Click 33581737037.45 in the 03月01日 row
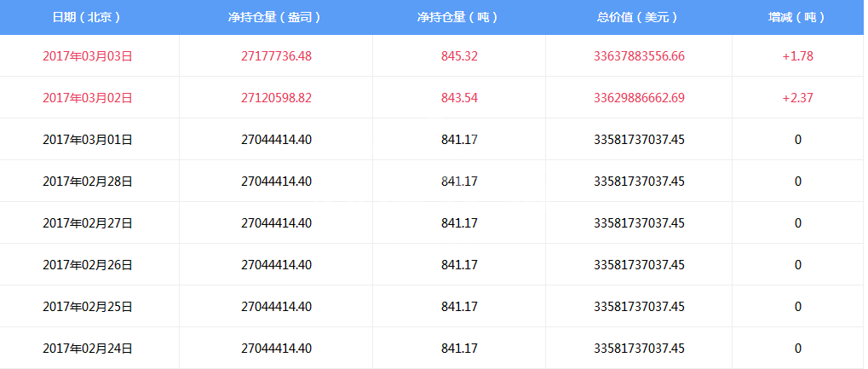This screenshot has height=369, width=868. (x=640, y=140)
